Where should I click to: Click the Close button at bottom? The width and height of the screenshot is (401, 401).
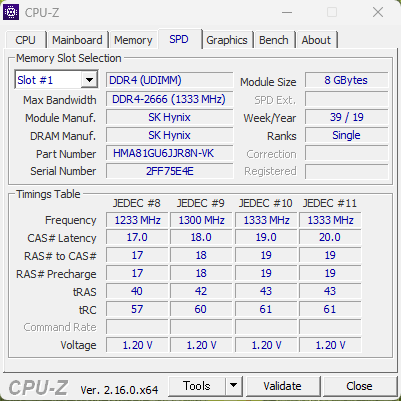[x=359, y=386]
